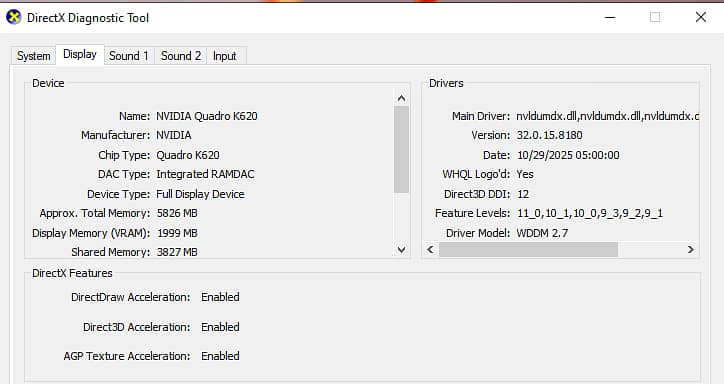Click the driver date 10/29/2025 05:00:00

pos(568,155)
